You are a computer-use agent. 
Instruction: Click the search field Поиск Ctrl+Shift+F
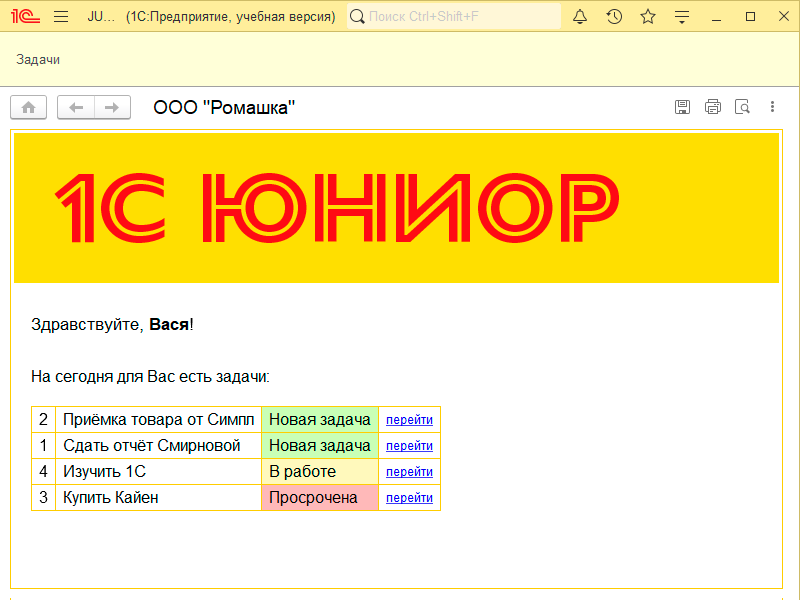click(454, 16)
